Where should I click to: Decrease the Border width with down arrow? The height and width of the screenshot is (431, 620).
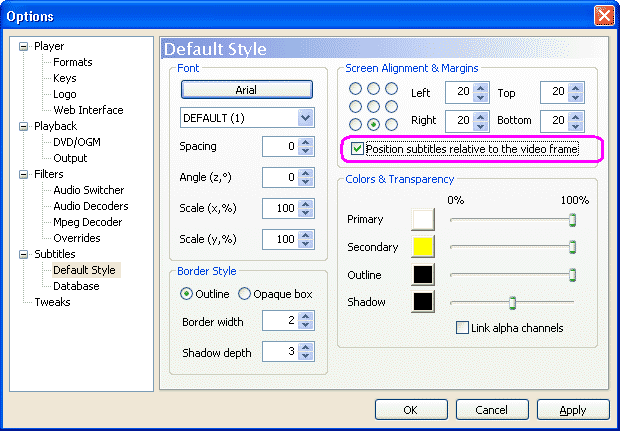tap(306, 325)
